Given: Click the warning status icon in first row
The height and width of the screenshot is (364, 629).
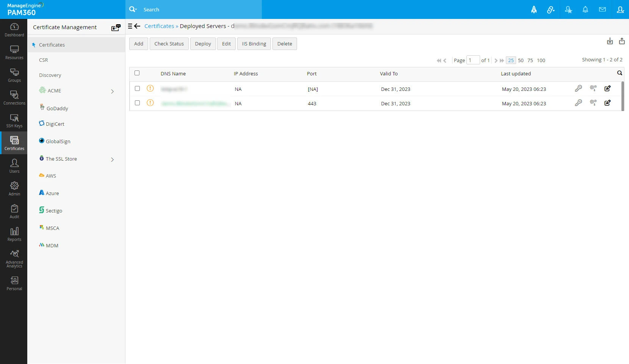Looking at the screenshot, I should coord(150,89).
